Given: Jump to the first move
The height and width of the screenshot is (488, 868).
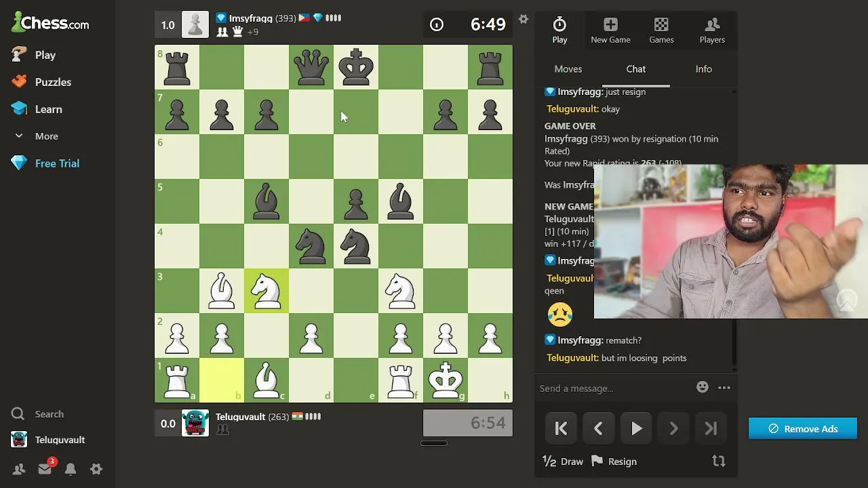Looking at the screenshot, I should point(561,428).
